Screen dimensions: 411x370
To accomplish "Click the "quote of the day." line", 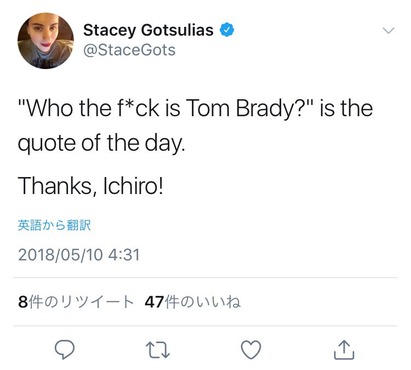I will click(101, 144).
